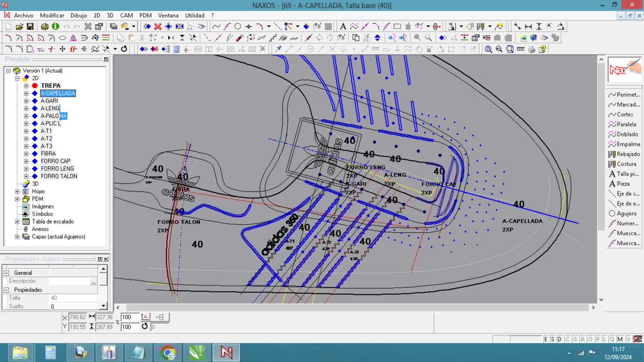Click the crosshair target point tool
The image size is (644, 362).
249,27
